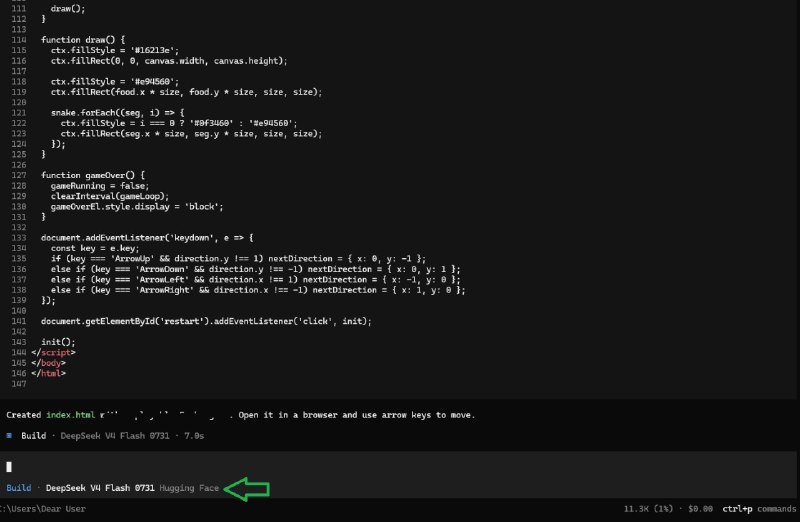800x522 pixels.
Task: Click the 'draw();' call on line 111
Action: (x=68, y=9)
